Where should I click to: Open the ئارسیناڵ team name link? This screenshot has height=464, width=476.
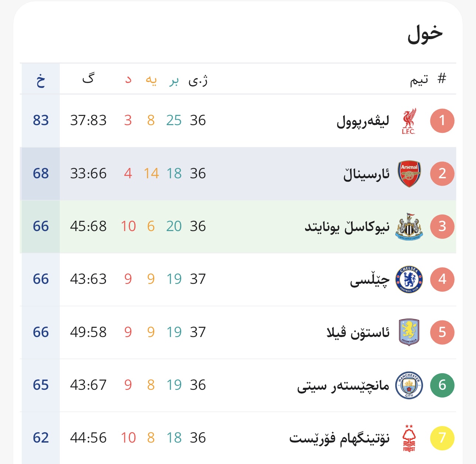tap(366, 174)
